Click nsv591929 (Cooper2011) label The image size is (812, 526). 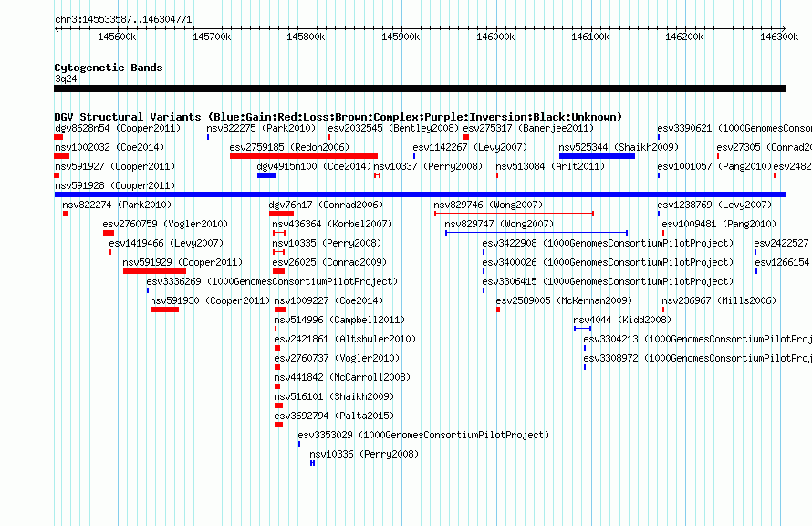[182, 262]
